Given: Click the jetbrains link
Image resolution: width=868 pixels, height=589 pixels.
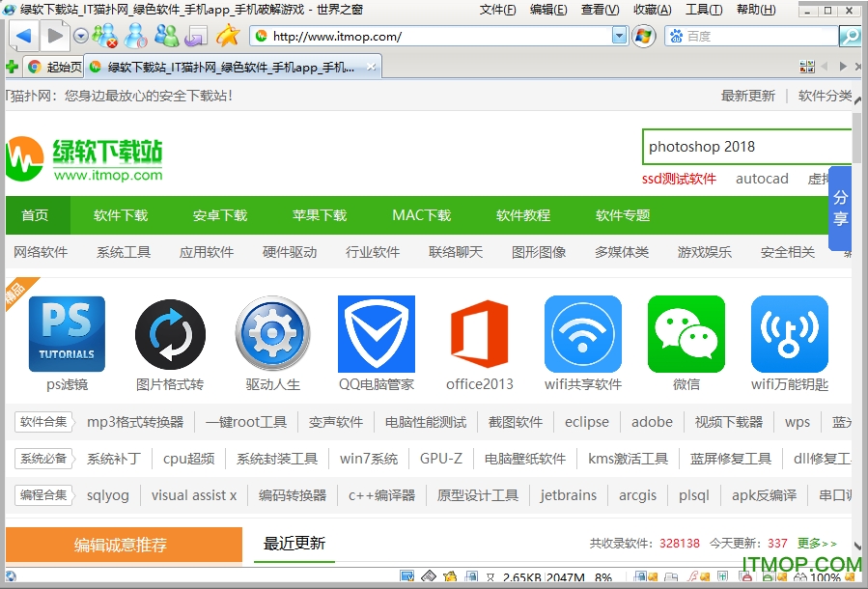Looking at the screenshot, I should click(x=569, y=495).
